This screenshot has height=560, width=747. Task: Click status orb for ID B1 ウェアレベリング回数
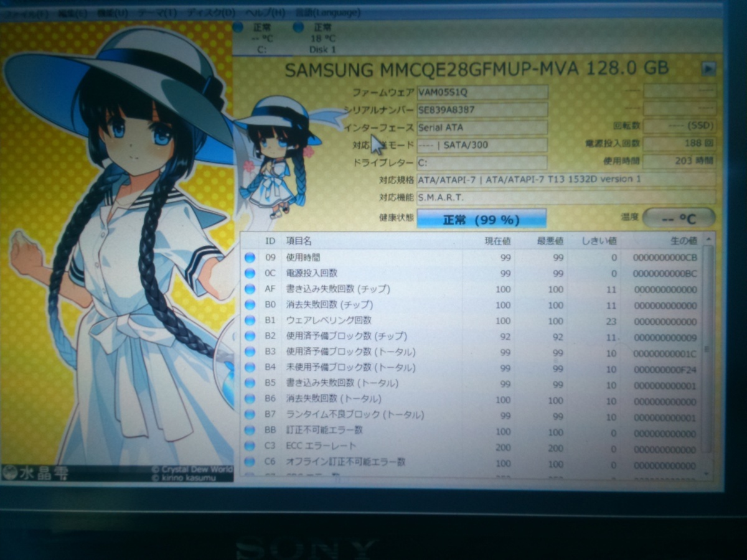pos(250,320)
